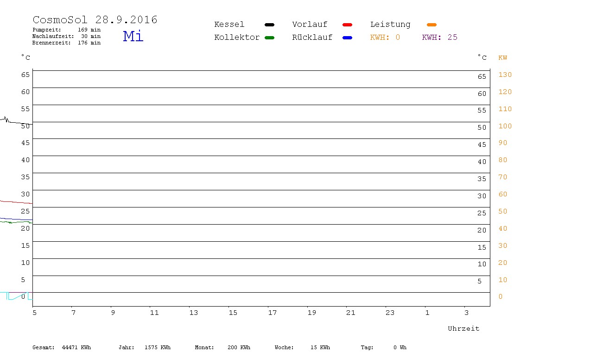This screenshot has width=609, height=364.
Task: Click the 13 hour mark on time axis
Action: click(193, 313)
